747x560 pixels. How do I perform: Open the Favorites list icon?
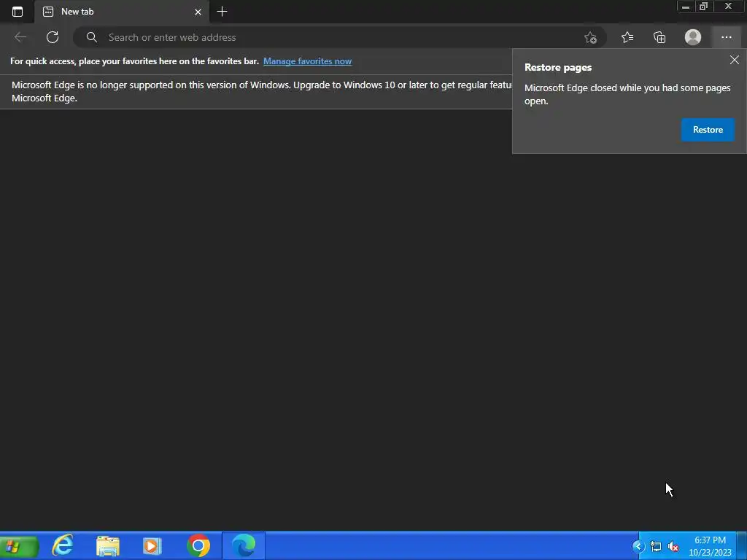point(627,37)
